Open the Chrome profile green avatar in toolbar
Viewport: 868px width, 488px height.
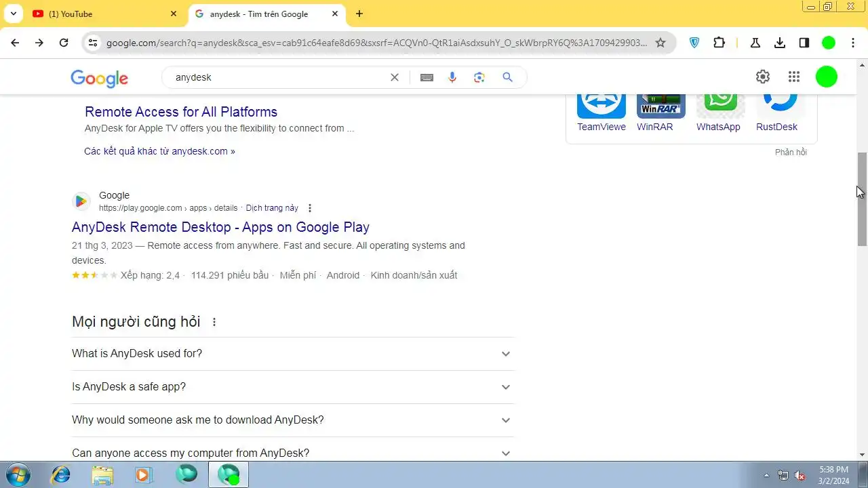pyautogui.click(x=829, y=43)
